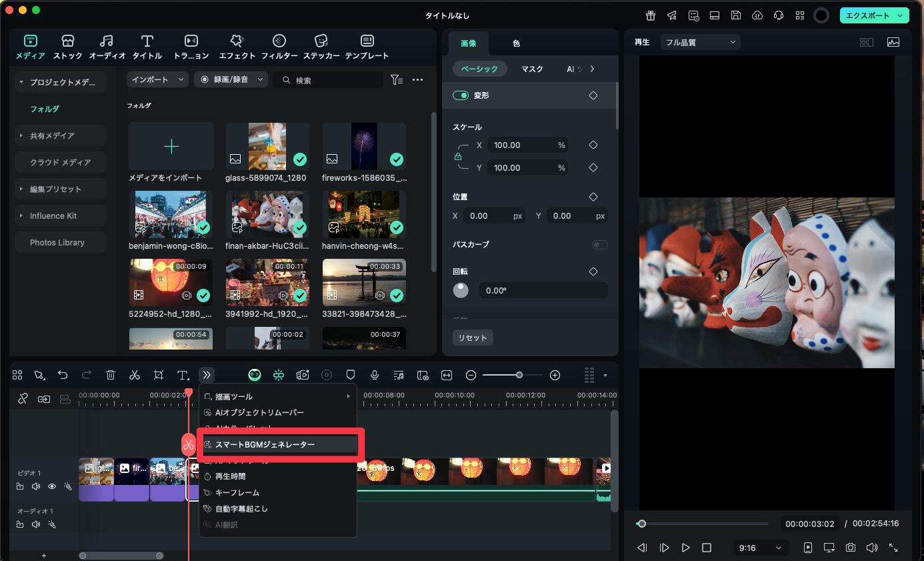Viewport: 924px width, 561px height.
Task: Click the text T tool in timeline toolbar
Action: [x=183, y=376]
